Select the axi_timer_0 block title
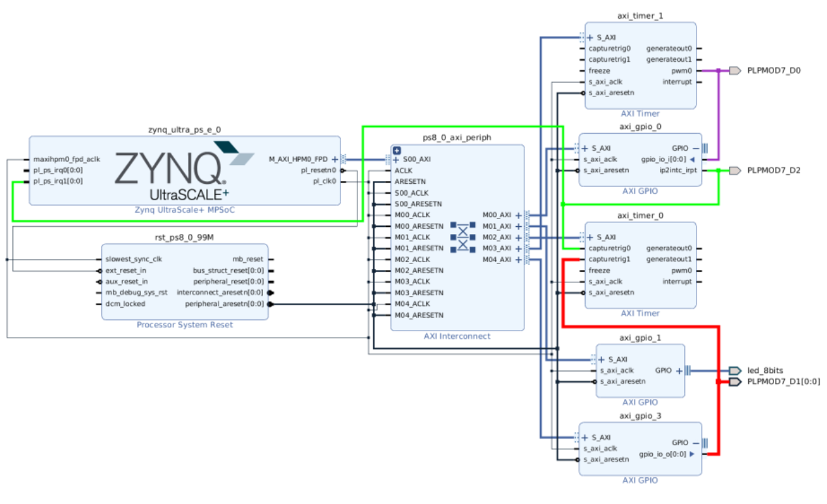The height and width of the screenshot is (504, 827). tap(640, 215)
